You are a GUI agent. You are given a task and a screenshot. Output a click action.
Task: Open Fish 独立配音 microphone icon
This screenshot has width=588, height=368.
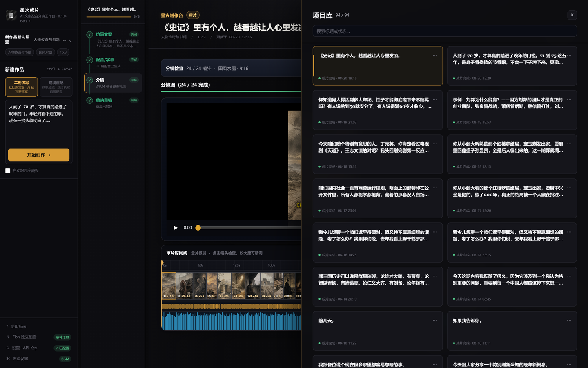coord(8,337)
